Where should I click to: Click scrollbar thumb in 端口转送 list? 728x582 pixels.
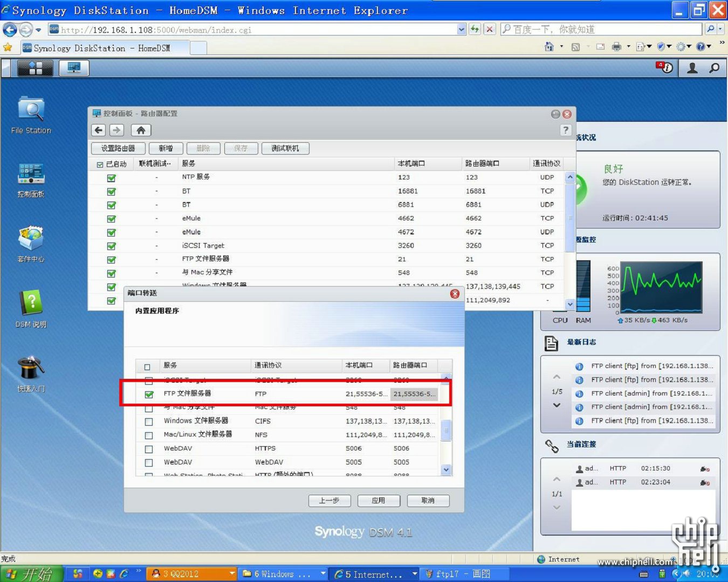tap(446, 431)
